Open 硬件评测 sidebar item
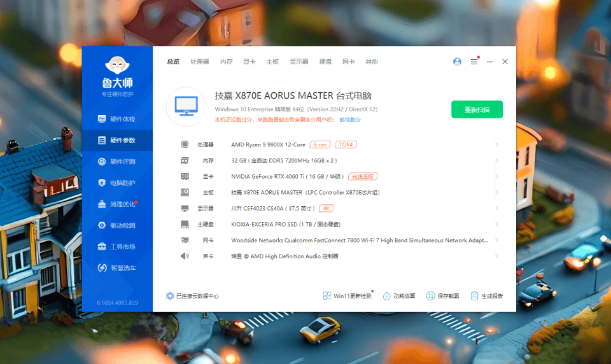Image resolution: width=611 pixels, height=364 pixels. click(x=117, y=162)
